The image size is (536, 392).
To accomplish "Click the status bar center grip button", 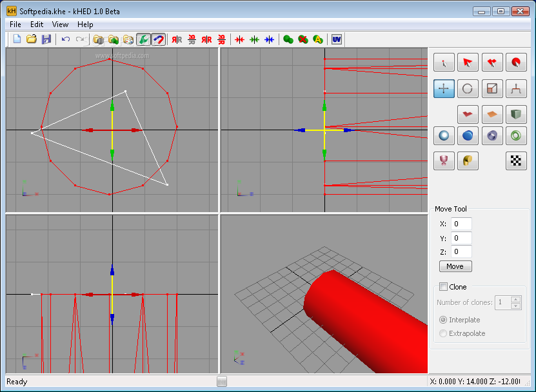I will (x=222, y=382).
